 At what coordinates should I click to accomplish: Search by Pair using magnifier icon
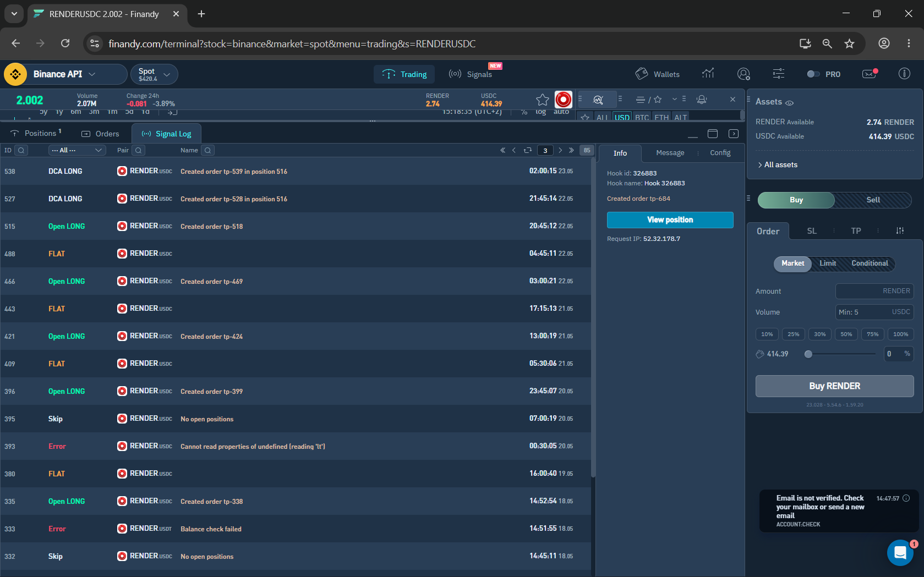pos(139,150)
